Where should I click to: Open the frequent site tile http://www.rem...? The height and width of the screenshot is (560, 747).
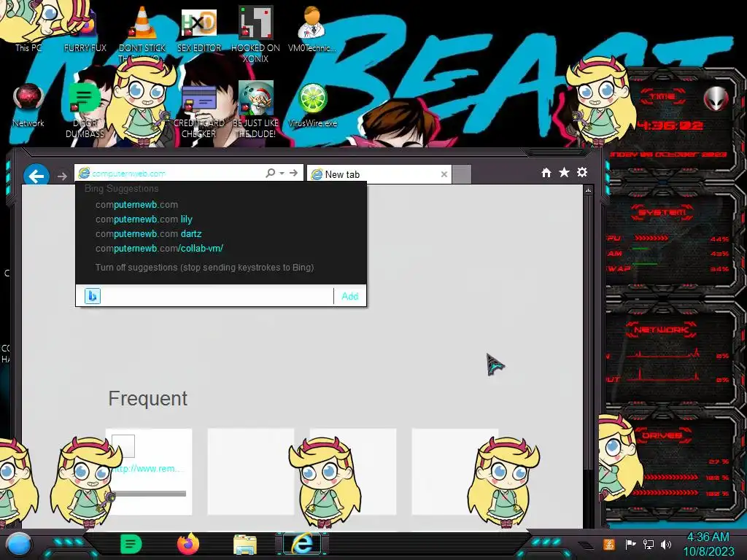pos(149,472)
